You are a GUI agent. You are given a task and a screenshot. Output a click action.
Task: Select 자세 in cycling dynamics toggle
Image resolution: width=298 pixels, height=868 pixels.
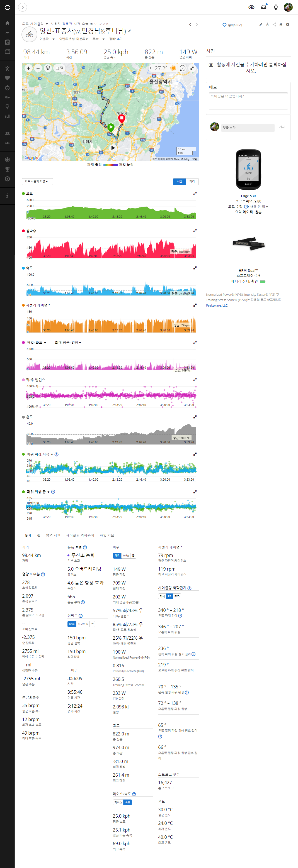pyautogui.click(x=162, y=596)
